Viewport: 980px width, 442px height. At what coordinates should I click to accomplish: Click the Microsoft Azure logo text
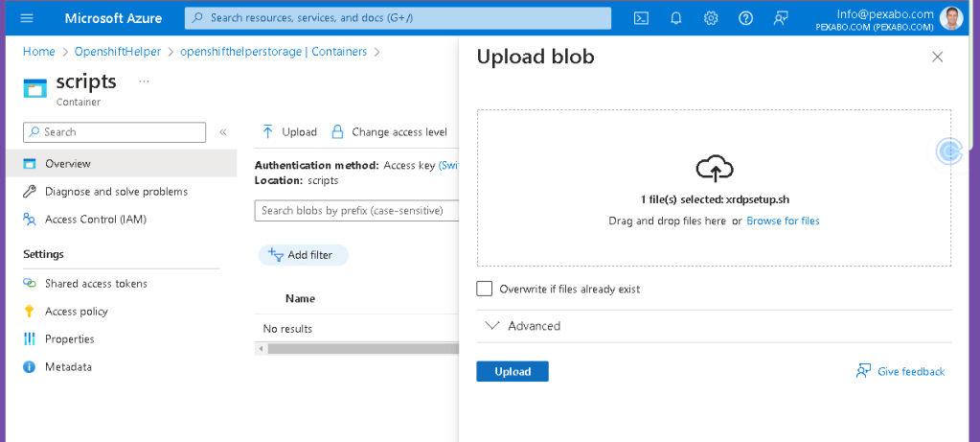113,18
